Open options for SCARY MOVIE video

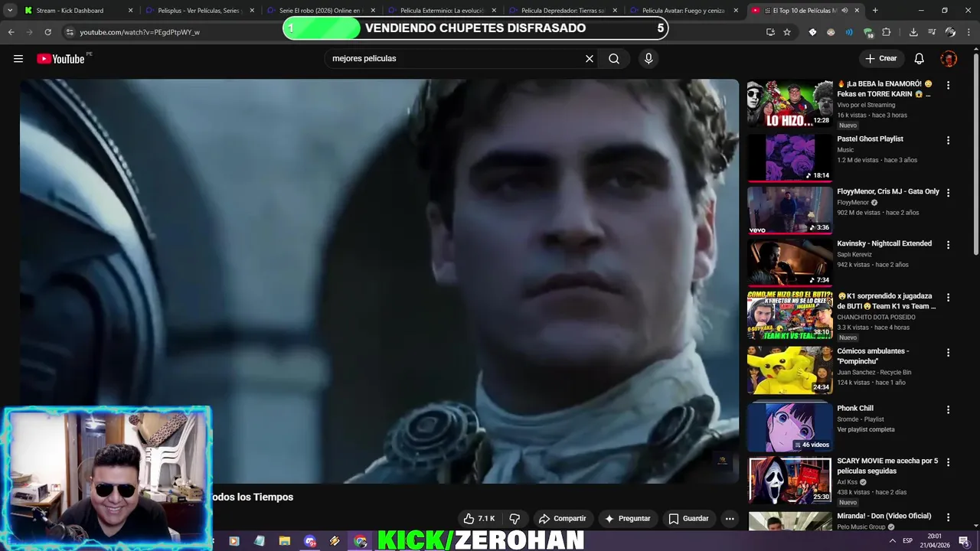point(948,462)
